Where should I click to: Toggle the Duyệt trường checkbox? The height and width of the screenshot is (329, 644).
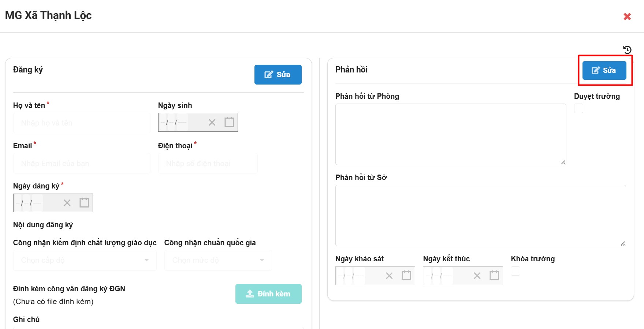578,109
